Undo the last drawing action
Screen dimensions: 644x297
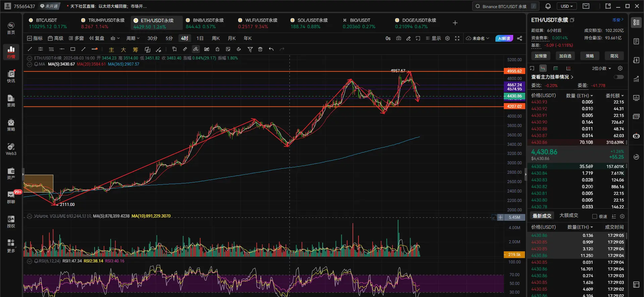point(271,49)
